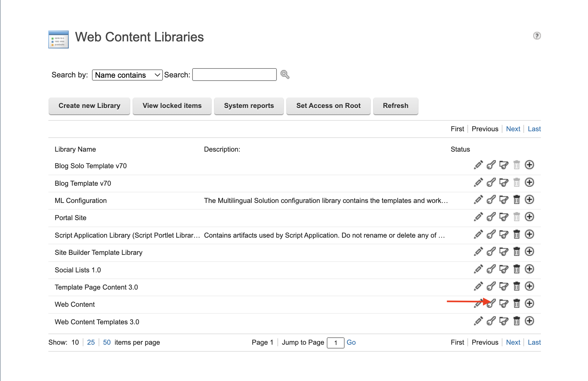588x381 pixels.
Task: Open key permissions for Template Page Content 3.0
Action: click(491, 286)
